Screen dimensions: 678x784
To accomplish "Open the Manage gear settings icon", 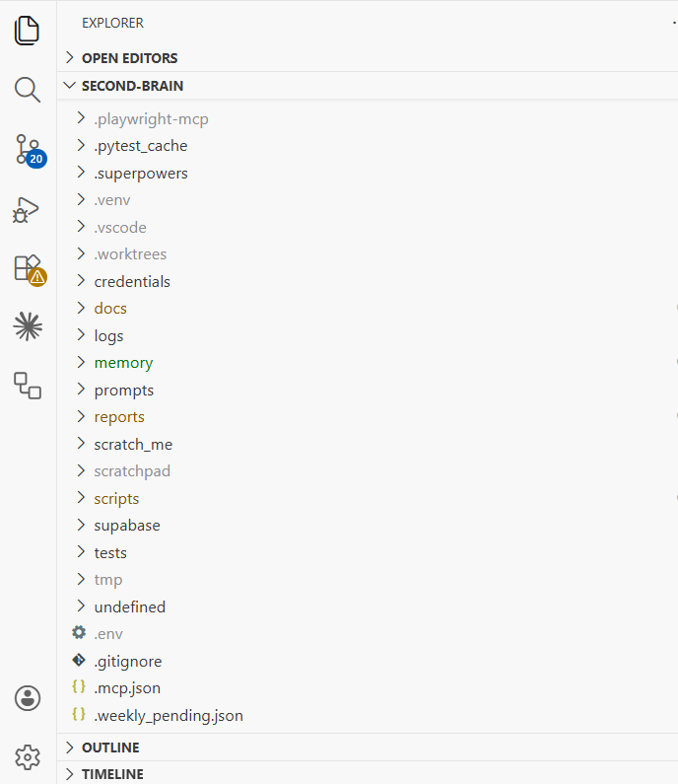I will point(28,757).
